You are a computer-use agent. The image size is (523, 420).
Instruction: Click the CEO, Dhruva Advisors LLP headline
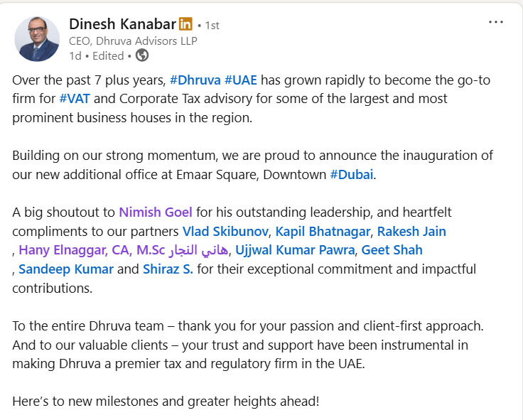point(134,41)
